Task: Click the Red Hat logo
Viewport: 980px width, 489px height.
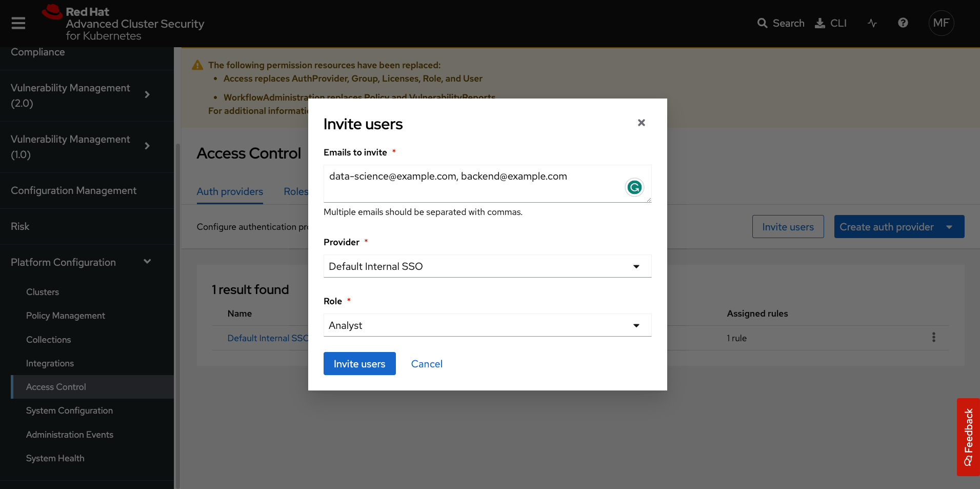Action: tap(52, 10)
